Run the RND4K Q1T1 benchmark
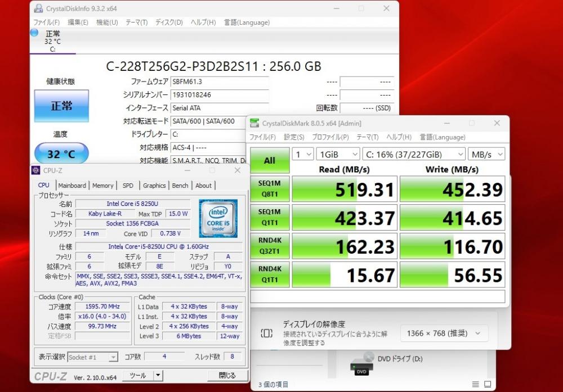 [x=270, y=274]
